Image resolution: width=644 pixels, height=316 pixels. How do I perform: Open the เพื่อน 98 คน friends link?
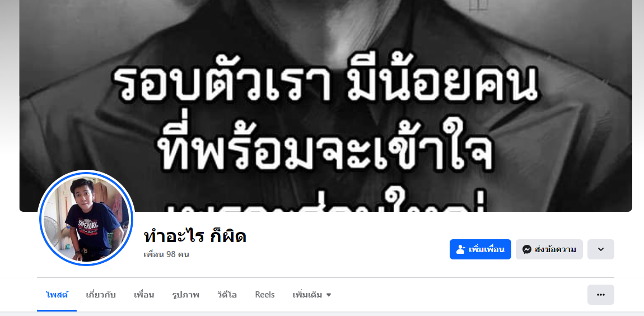point(166,254)
